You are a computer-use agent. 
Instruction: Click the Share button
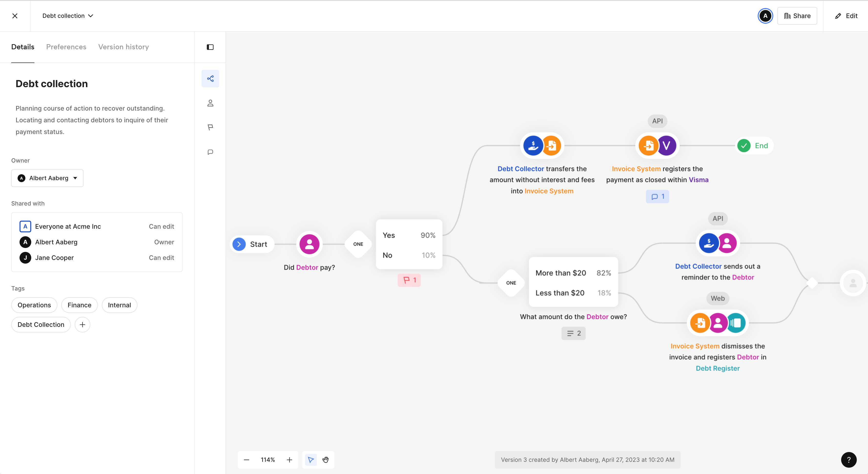[x=797, y=16]
